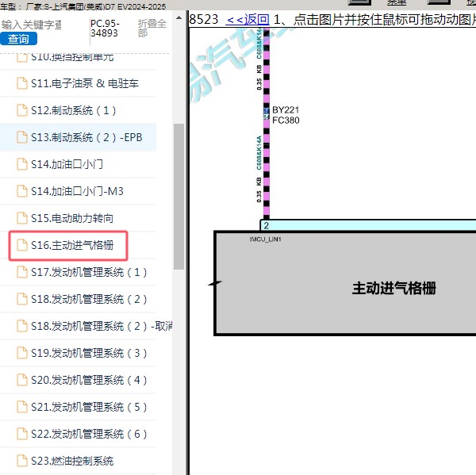Screen dimensions: 476x475
Task: Open S14.加油口小门 entry
Action: [67, 164]
